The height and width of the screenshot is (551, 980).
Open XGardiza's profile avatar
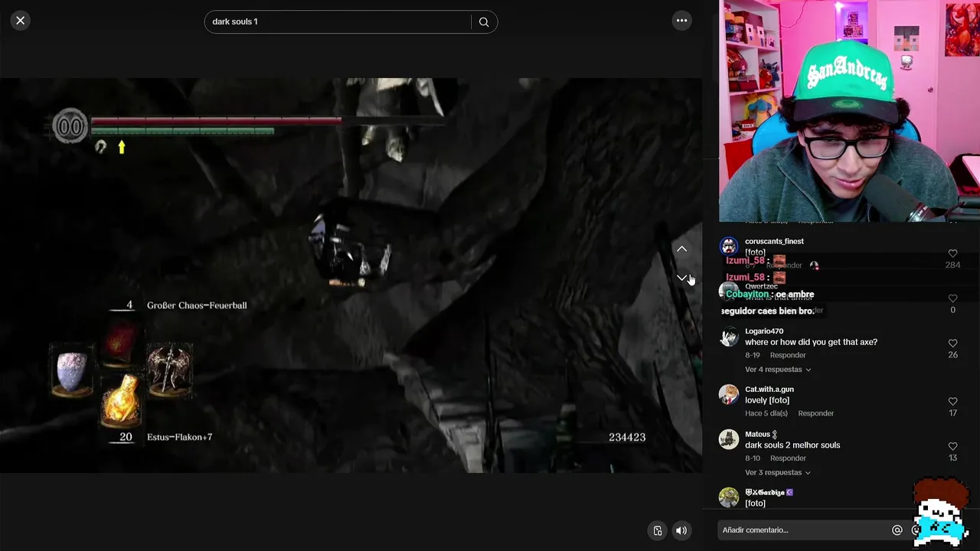point(729,497)
